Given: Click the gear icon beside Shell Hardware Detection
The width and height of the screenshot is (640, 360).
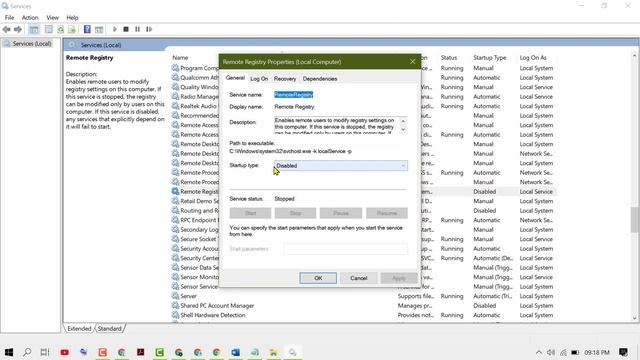Looking at the screenshot, I should pos(176,315).
